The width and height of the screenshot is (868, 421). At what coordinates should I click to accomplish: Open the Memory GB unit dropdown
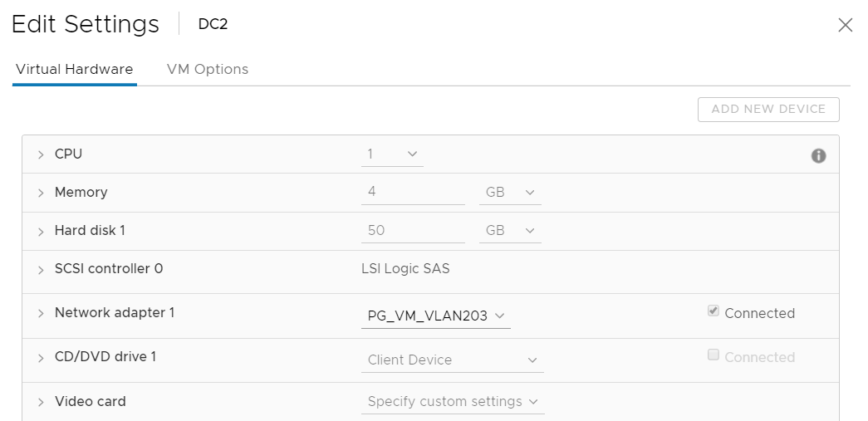tap(510, 193)
